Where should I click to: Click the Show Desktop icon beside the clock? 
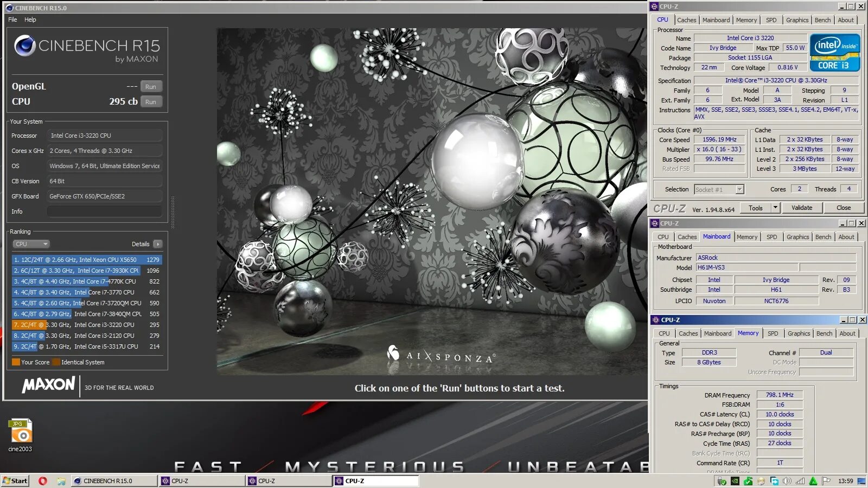click(x=861, y=481)
